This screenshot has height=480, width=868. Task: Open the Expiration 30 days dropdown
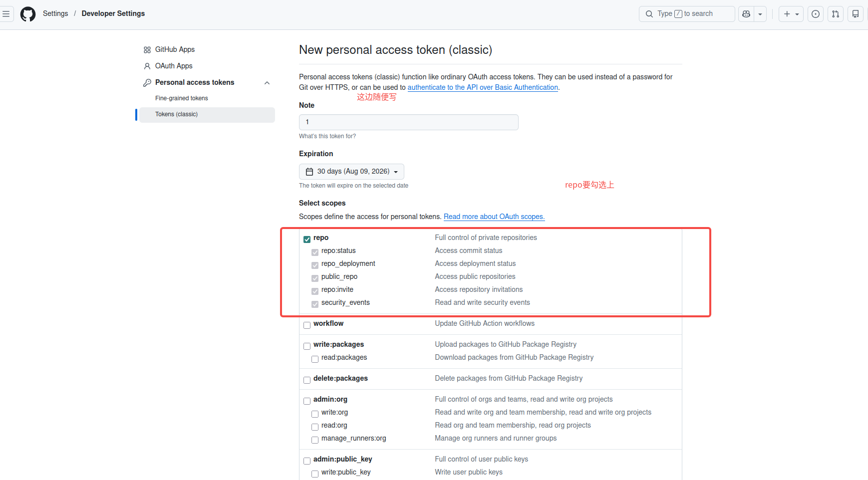(351, 172)
